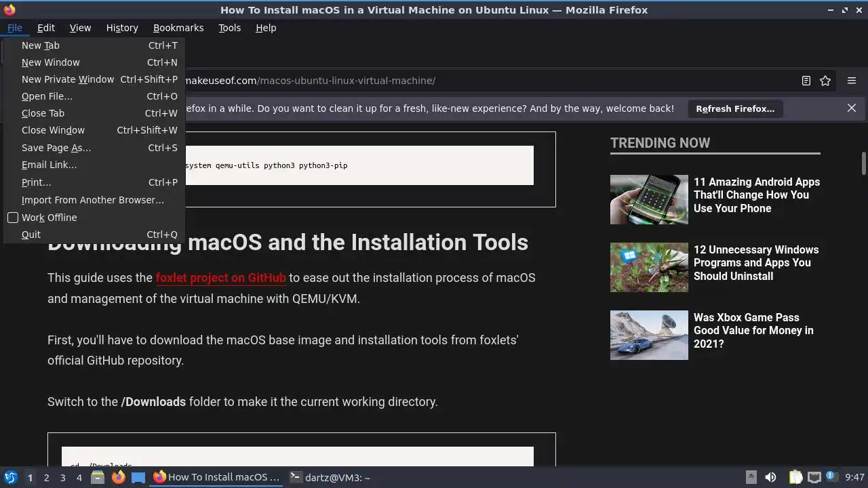The width and height of the screenshot is (868, 488).
Task: Select Close Tab menu entry
Action: point(94,113)
